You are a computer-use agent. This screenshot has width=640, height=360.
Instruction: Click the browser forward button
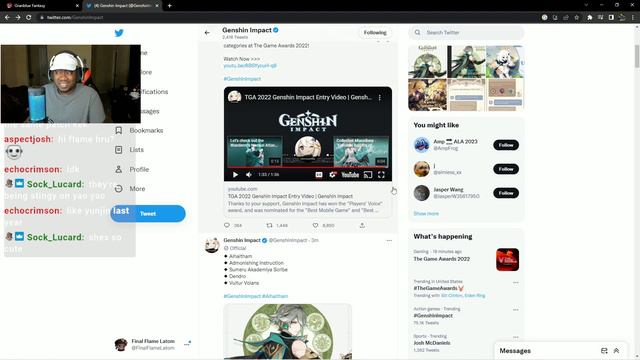click(18, 18)
